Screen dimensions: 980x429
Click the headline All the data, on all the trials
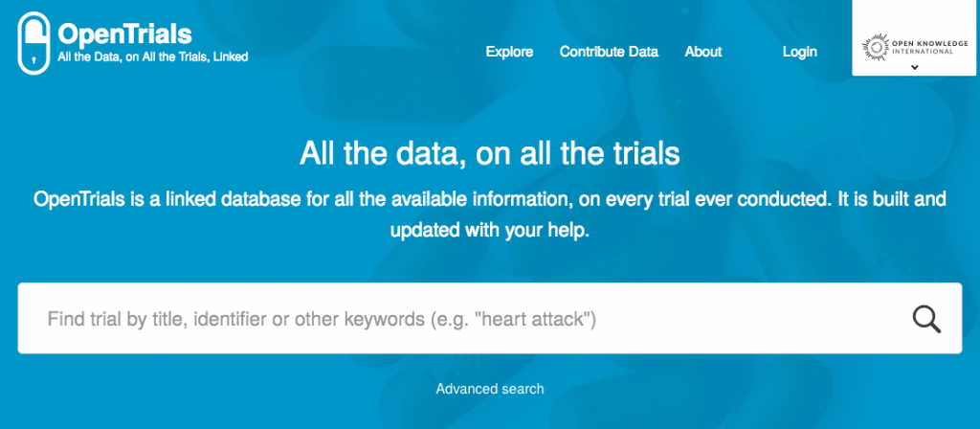point(490,154)
